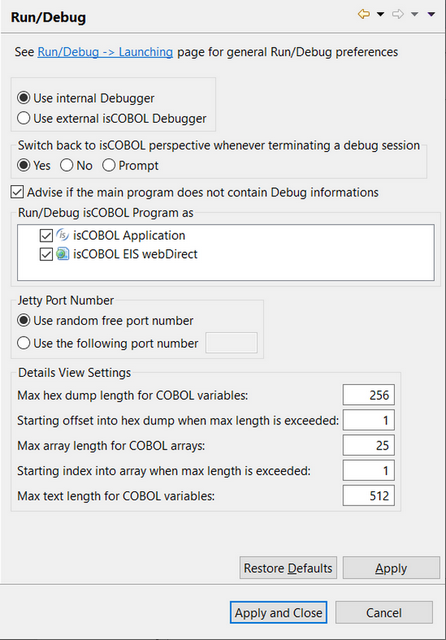Click the grayed forward navigation arrow
The image size is (446, 640).
click(x=397, y=14)
